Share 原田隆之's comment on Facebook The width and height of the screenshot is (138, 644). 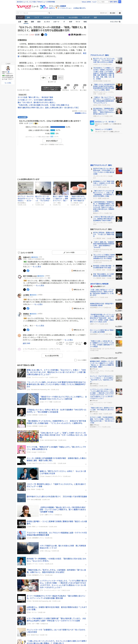[28, 330]
